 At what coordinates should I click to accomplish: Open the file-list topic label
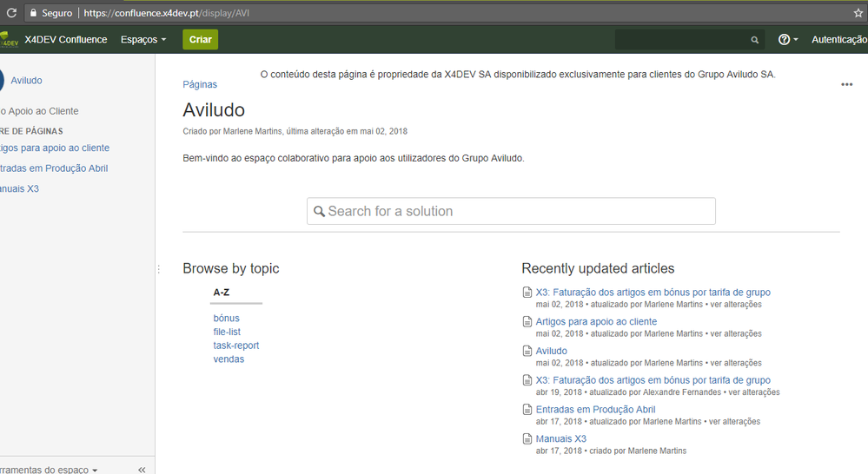(x=227, y=332)
